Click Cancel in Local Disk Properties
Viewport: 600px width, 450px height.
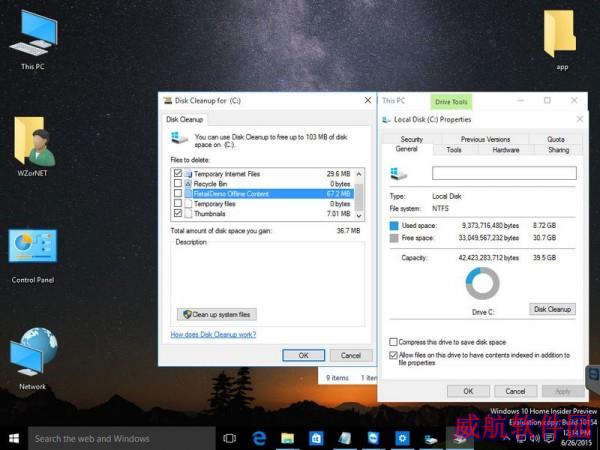(515, 391)
